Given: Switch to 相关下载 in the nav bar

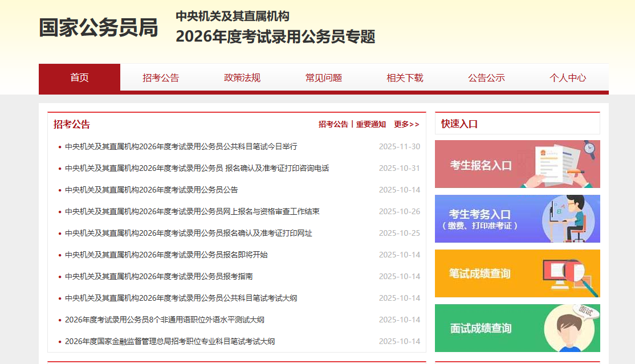Looking at the screenshot, I should [405, 78].
